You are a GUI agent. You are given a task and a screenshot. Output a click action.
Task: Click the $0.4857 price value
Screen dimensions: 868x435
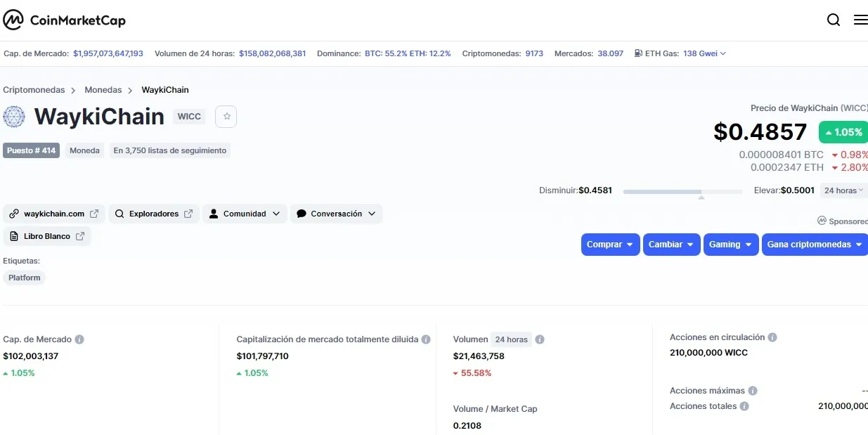pos(760,132)
